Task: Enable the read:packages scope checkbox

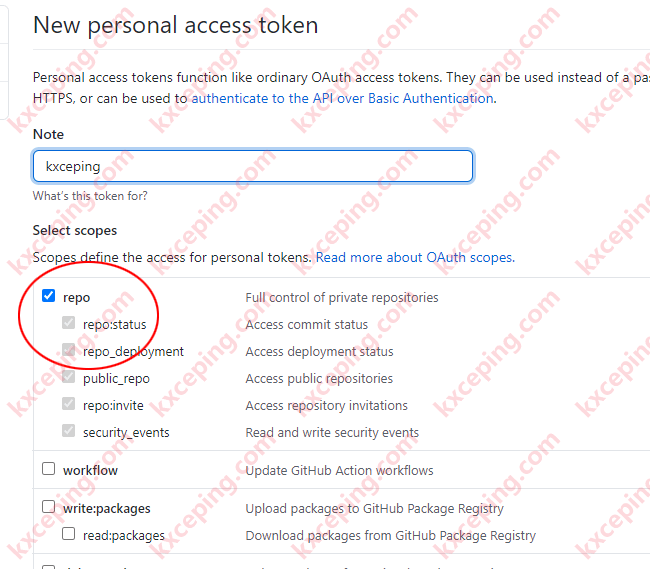Action: click(68, 534)
